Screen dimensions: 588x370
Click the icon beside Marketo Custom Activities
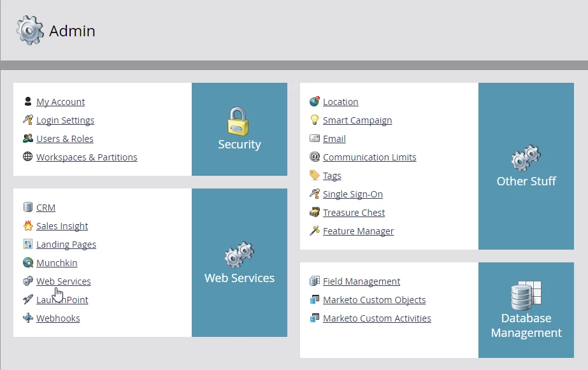315,318
